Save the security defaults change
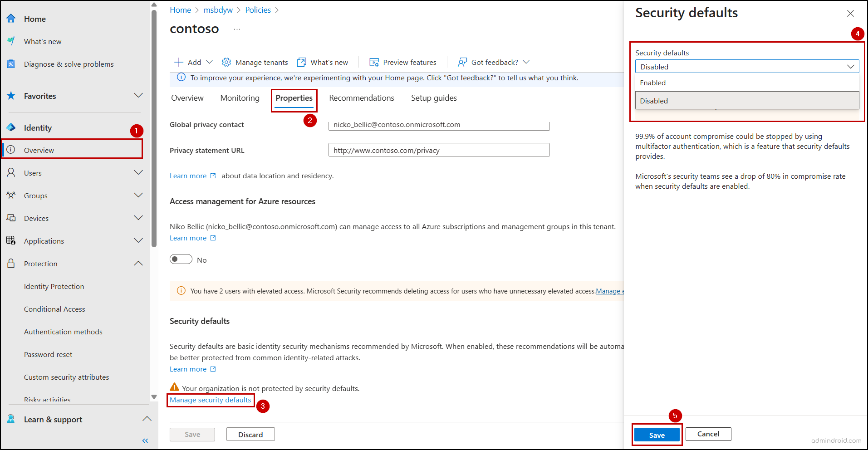Image resolution: width=868 pixels, height=450 pixels. pyautogui.click(x=656, y=434)
